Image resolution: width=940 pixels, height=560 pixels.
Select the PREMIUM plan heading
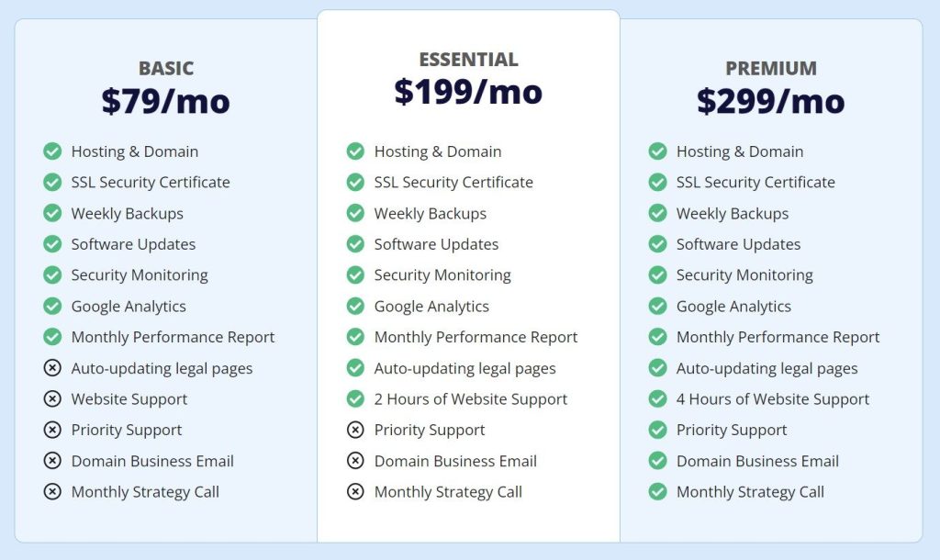771,68
